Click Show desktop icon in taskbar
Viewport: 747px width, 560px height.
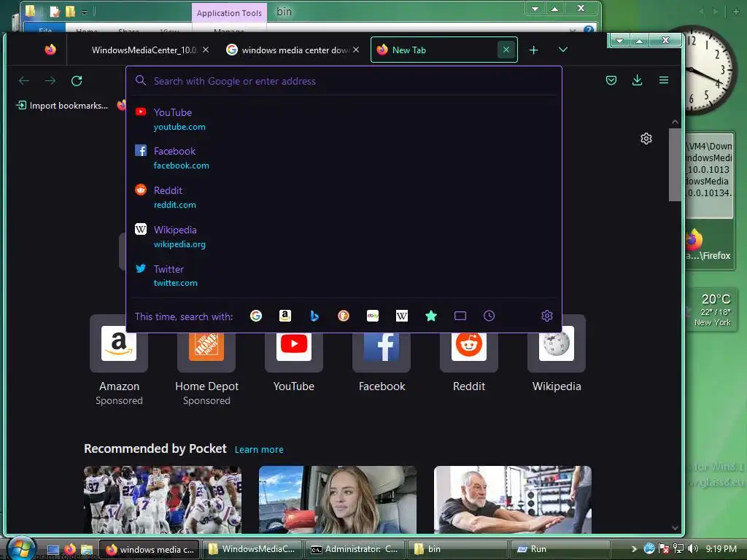53,550
